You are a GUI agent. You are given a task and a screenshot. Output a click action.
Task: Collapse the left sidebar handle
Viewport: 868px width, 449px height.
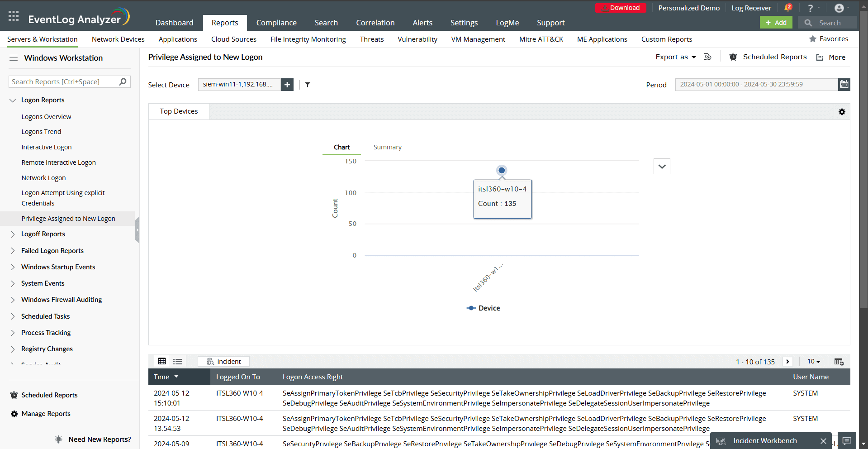click(137, 230)
